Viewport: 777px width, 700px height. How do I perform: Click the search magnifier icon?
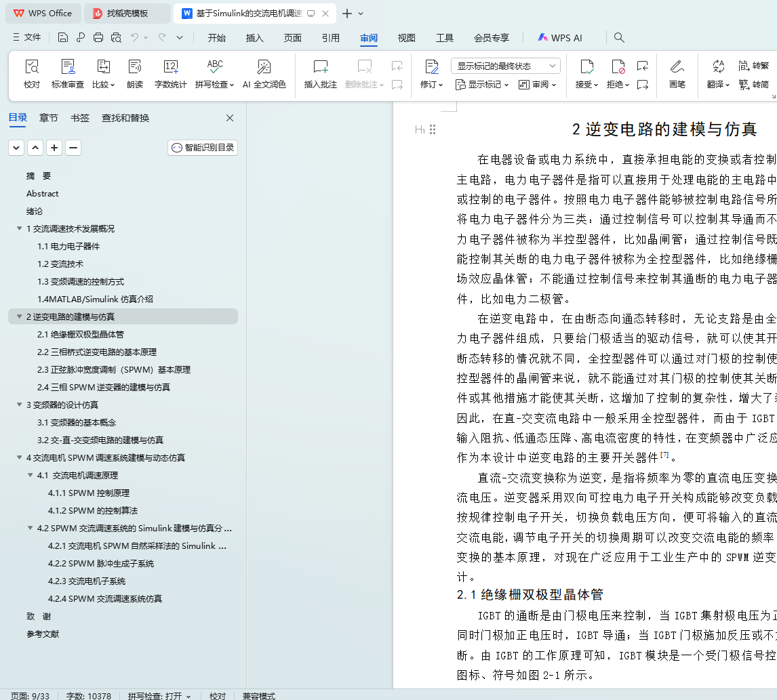[619, 38]
